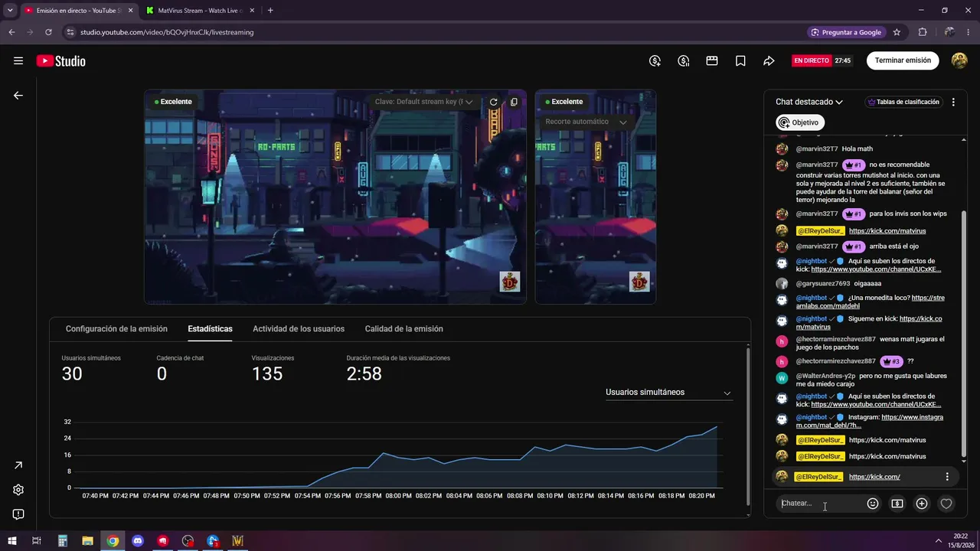Click the Chatear message input field
Image resolution: width=980 pixels, height=551 pixels.
[x=819, y=504]
